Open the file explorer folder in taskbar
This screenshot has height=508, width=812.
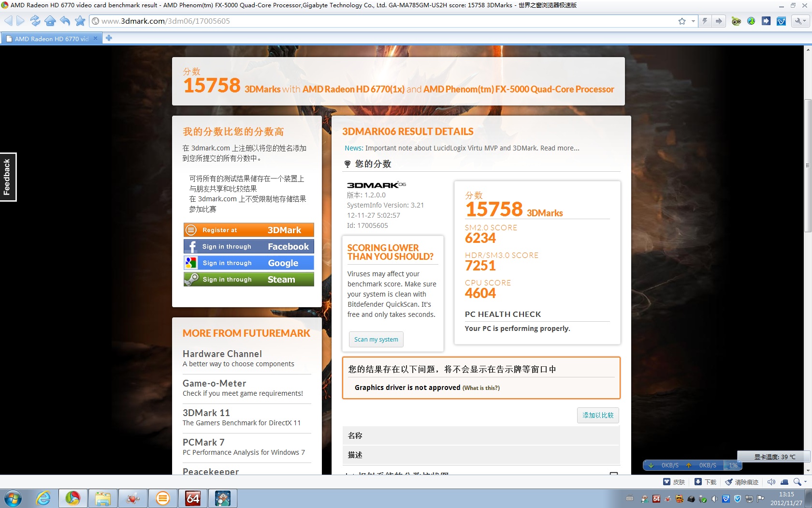click(x=102, y=498)
